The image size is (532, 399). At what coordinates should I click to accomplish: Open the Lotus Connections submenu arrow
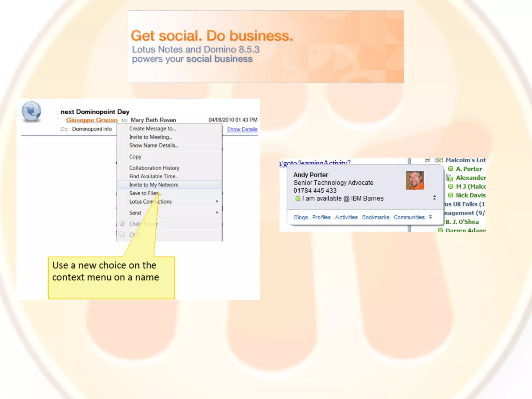click(217, 201)
